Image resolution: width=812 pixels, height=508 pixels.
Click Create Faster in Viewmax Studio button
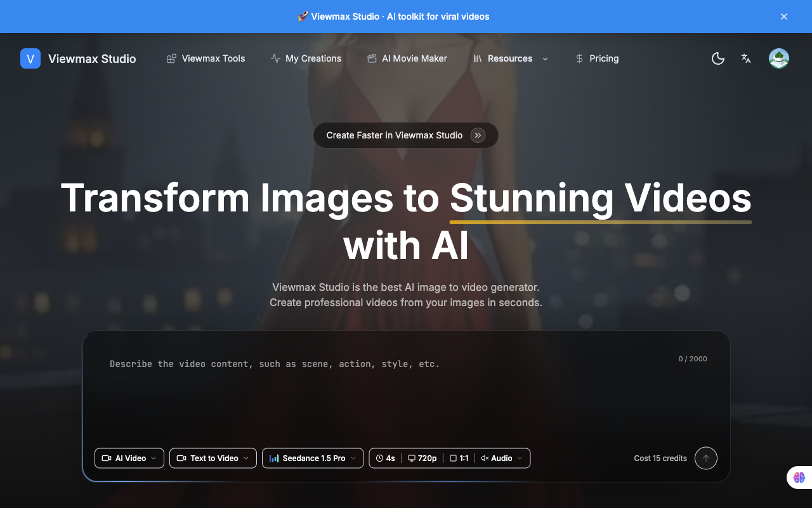click(406, 135)
